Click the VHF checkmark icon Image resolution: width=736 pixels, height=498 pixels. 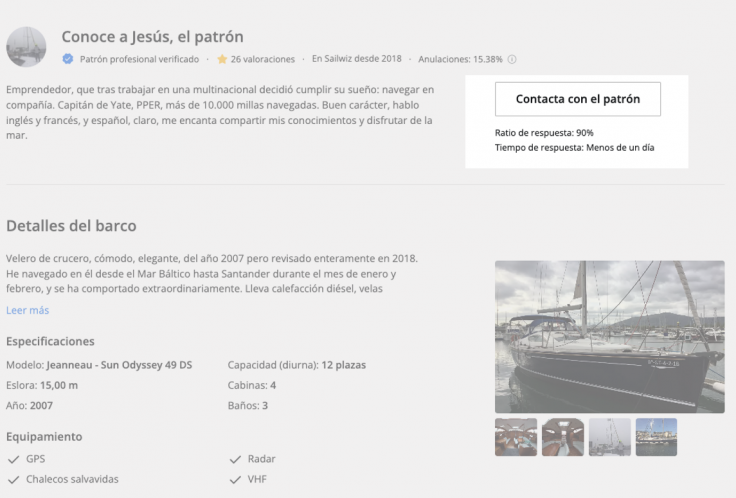pos(235,479)
